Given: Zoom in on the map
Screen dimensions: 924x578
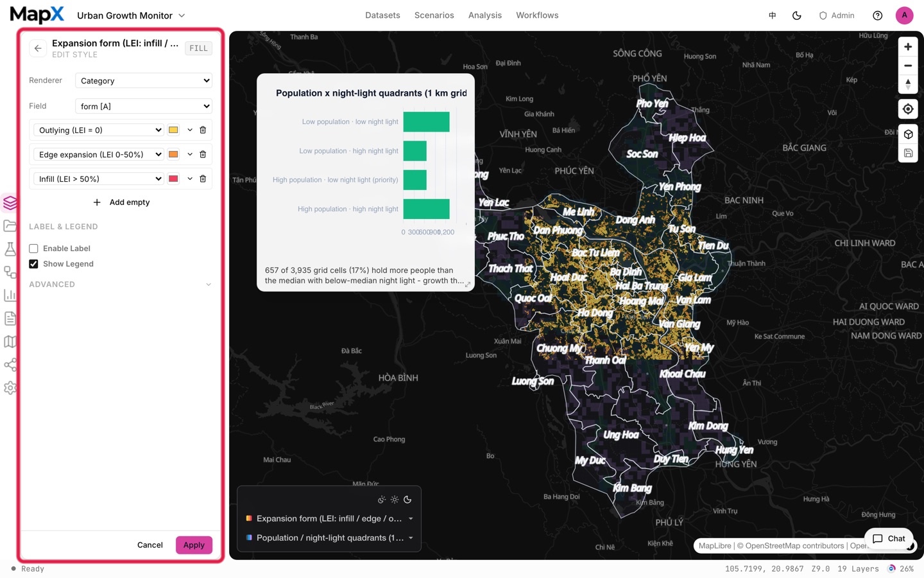Looking at the screenshot, I should pos(908,47).
